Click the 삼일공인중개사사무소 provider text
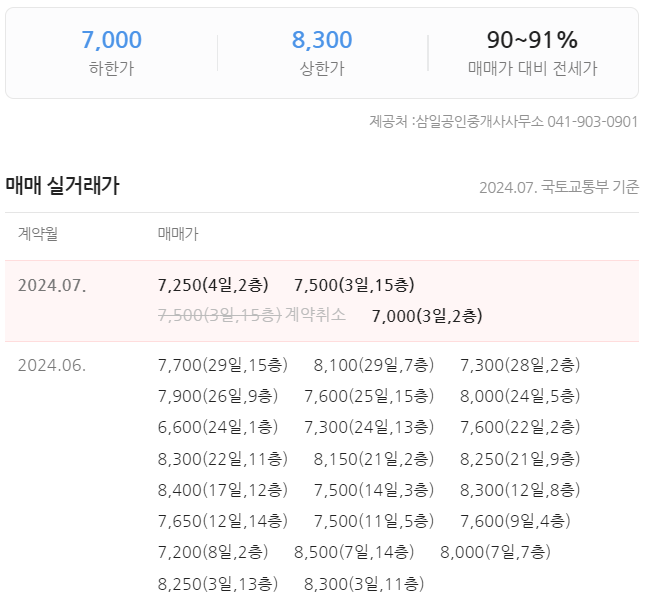Screen dimensions: 646x592 [480, 122]
